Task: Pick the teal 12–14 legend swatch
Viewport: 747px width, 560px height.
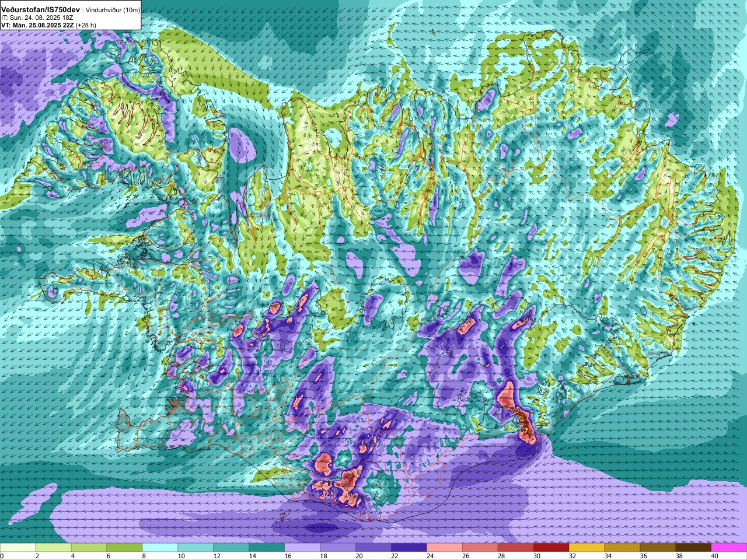Action: pos(231,548)
